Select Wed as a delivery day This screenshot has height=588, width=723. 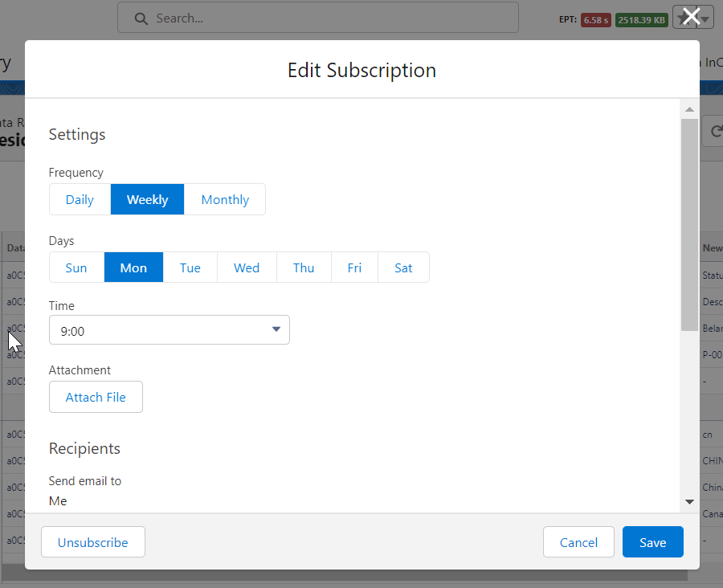point(247,267)
